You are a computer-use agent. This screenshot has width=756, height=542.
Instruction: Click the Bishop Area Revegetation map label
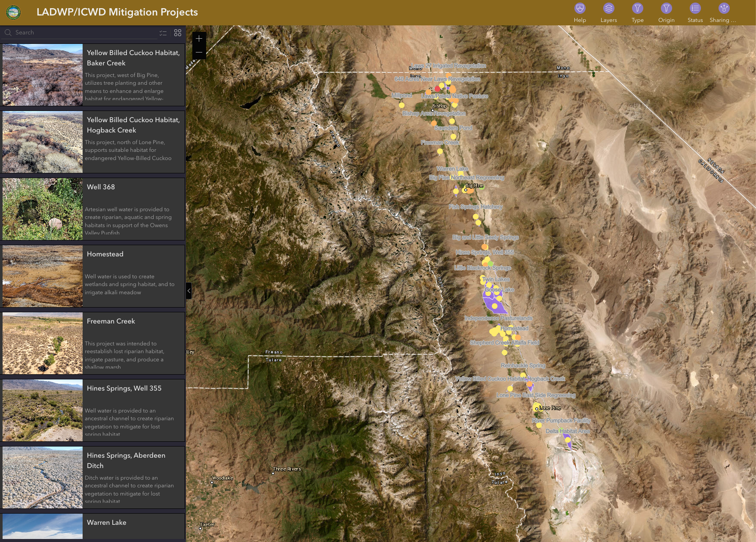click(434, 114)
